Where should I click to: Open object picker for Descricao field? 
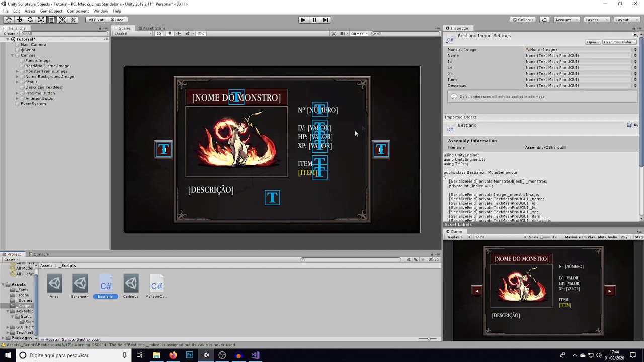(x=635, y=86)
